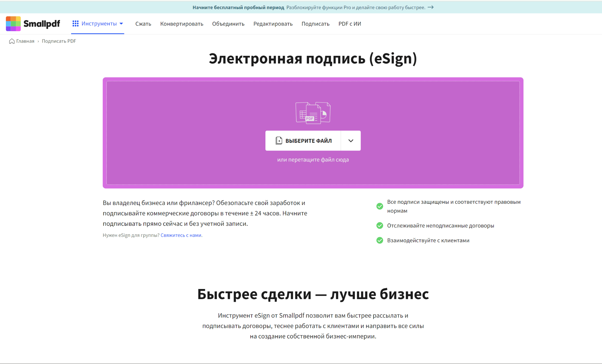Click the green checkmark beside Взаимодействуйте с клиентами
The width and height of the screenshot is (602, 364).
pos(379,240)
